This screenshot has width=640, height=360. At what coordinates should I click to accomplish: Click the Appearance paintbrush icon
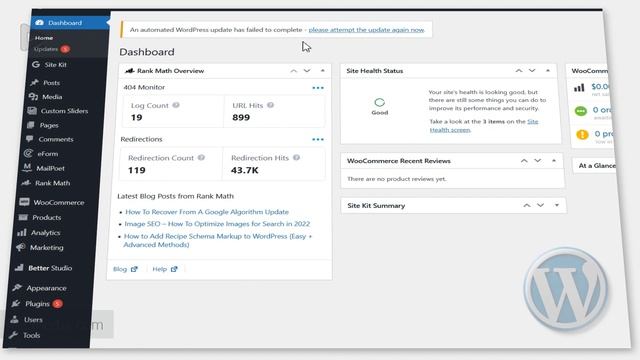tap(17, 288)
